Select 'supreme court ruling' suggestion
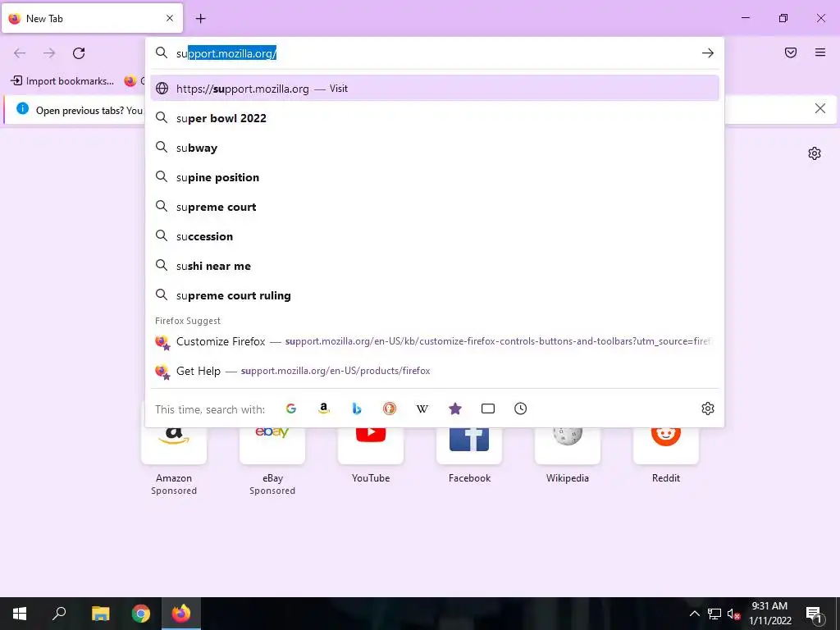 click(x=435, y=294)
